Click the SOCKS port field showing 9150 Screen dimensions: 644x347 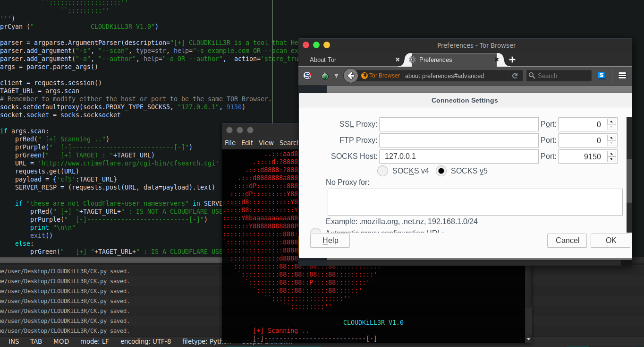tap(583, 156)
